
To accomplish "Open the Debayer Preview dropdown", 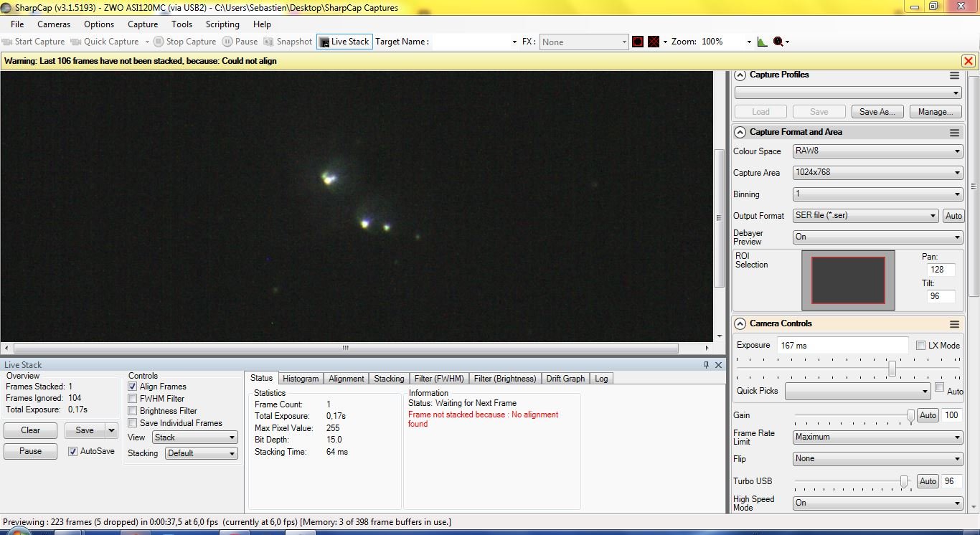I will 877,237.
